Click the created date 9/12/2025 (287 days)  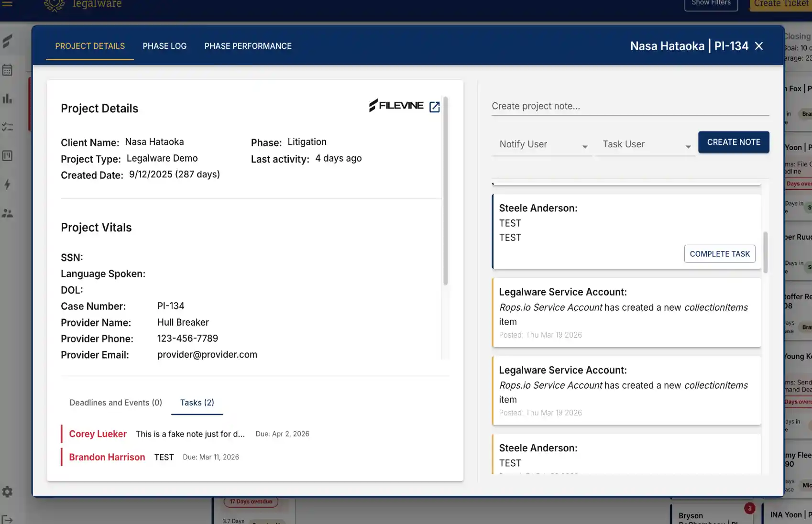175,175
